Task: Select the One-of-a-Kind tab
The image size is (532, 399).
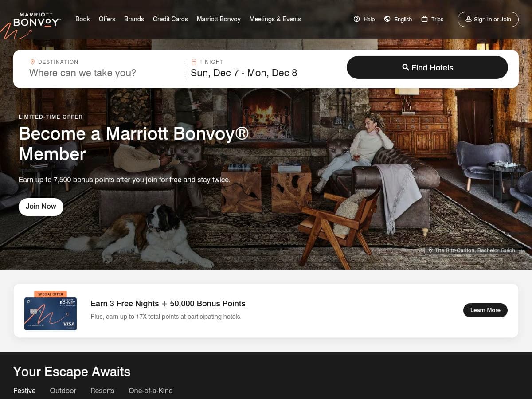Action: (151, 391)
